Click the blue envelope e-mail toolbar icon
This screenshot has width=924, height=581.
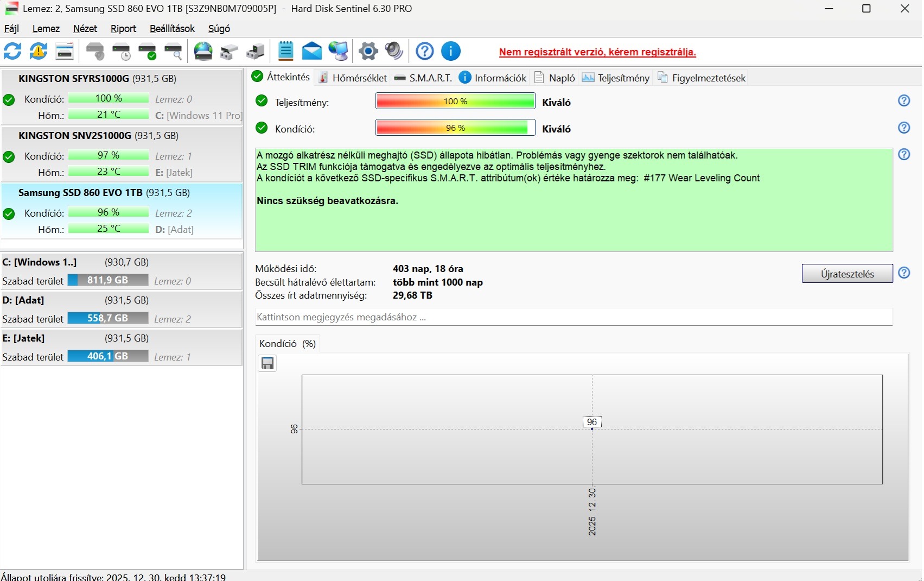tap(311, 52)
